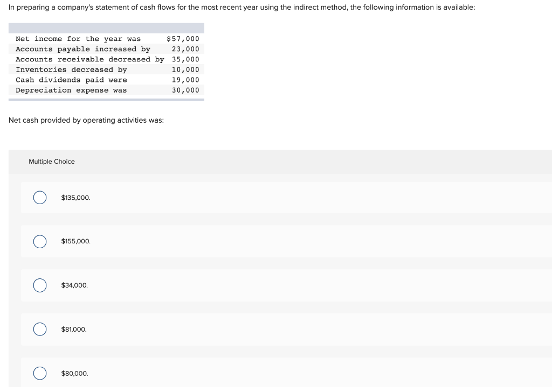552x392 pixels.
Task: Click the 30,000 value
Action: coord(185,90)
